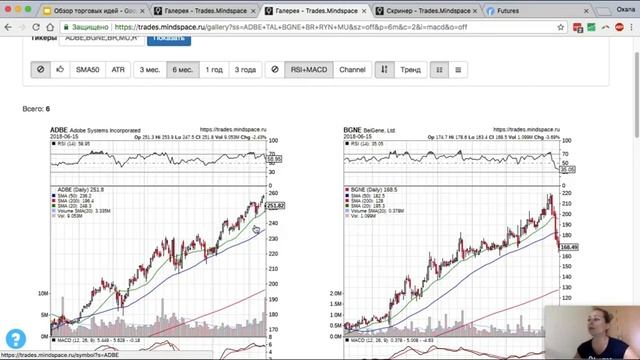Open the blue help question-mark button

(x=16, y=339)
